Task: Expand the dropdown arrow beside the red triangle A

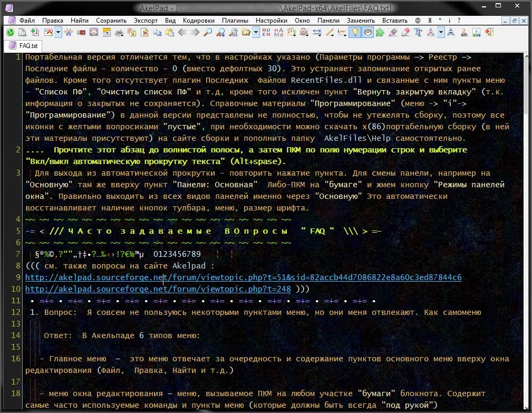Action: point(441,32)
